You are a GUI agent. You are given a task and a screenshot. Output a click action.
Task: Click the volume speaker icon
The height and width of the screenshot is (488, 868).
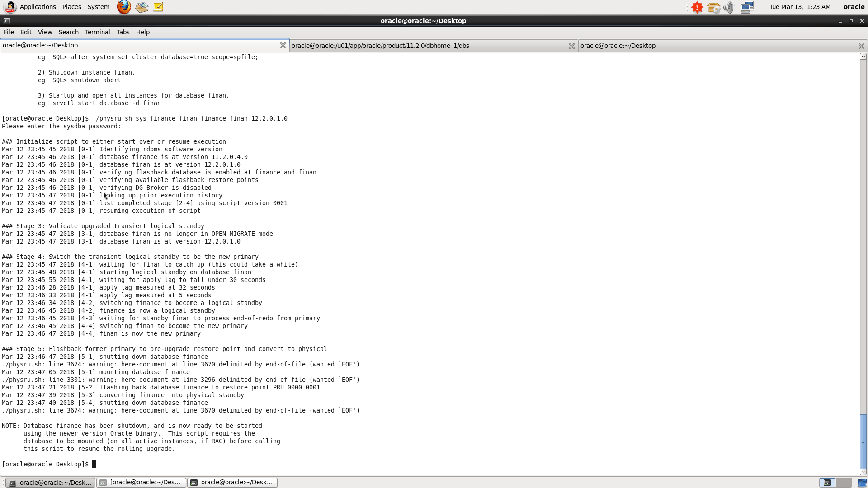(729, 7)
